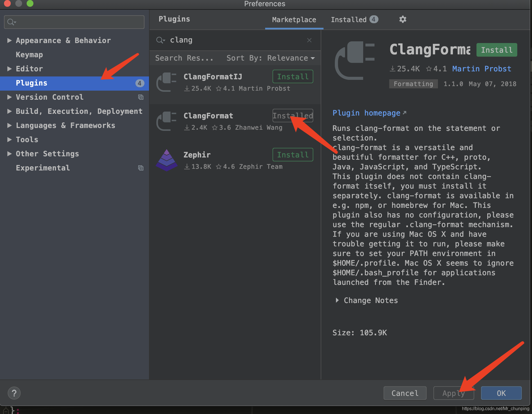Screen dimensions: 532x414
Task: Click the settings search magnifier icon
Action: [11, 22]
